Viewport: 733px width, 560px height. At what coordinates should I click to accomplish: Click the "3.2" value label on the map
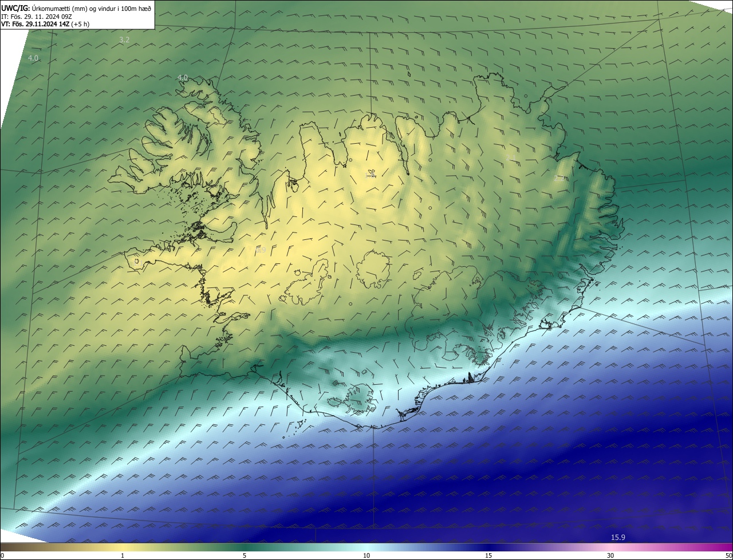click(124, 40)
